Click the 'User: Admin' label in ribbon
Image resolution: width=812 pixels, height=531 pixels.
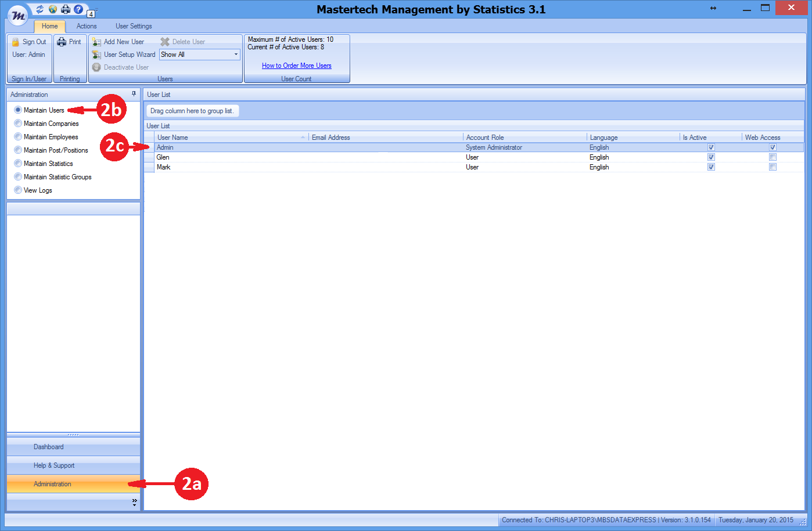(28, 55)
